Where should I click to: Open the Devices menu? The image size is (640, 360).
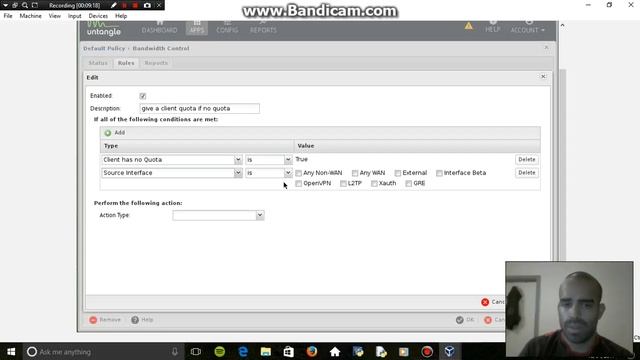coord(98,16)
